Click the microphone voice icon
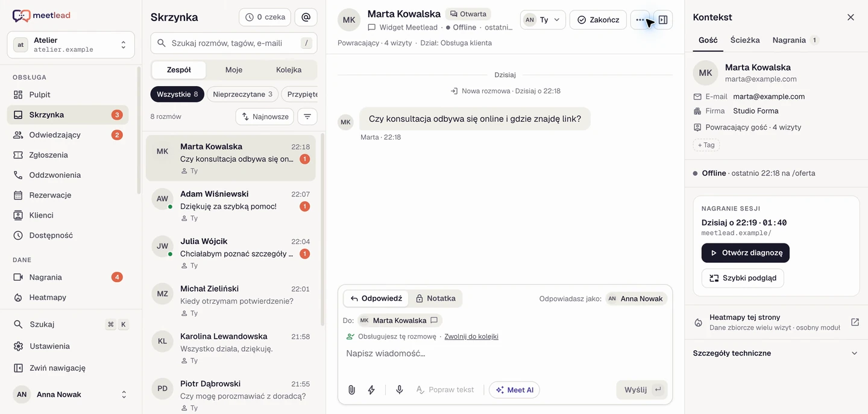Viewport: 868px width, 414px height. point(399,390)
